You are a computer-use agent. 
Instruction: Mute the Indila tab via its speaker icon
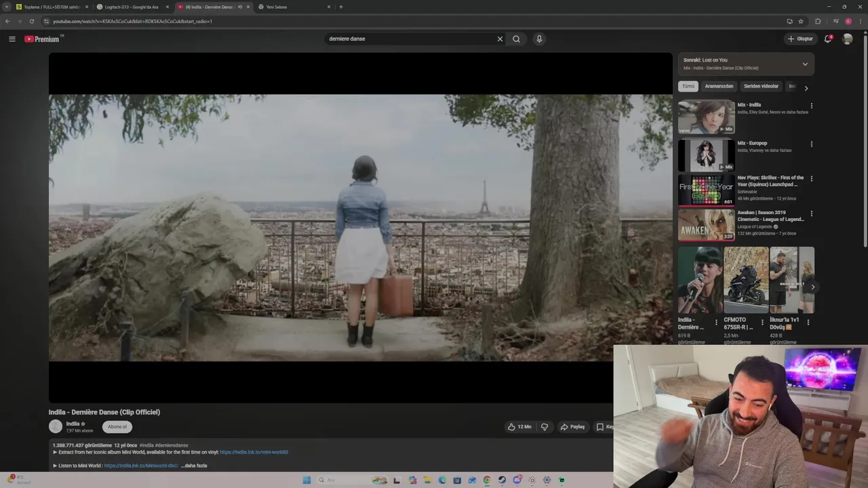239,7
